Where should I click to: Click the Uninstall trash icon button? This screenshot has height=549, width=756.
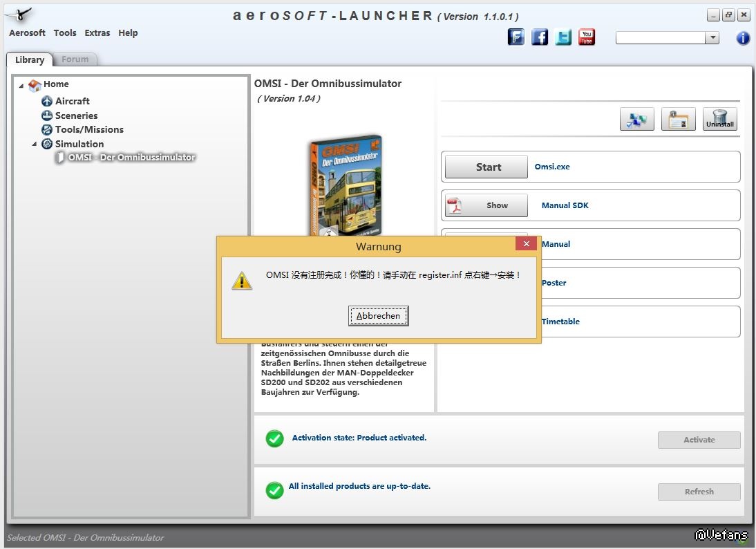click(x=720, y=119)
